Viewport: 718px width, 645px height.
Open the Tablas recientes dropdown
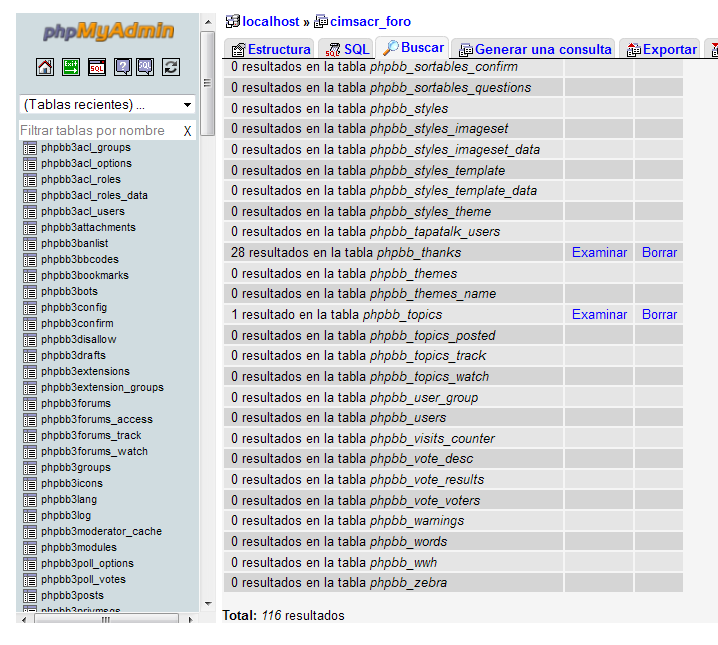tap(108, 105)
